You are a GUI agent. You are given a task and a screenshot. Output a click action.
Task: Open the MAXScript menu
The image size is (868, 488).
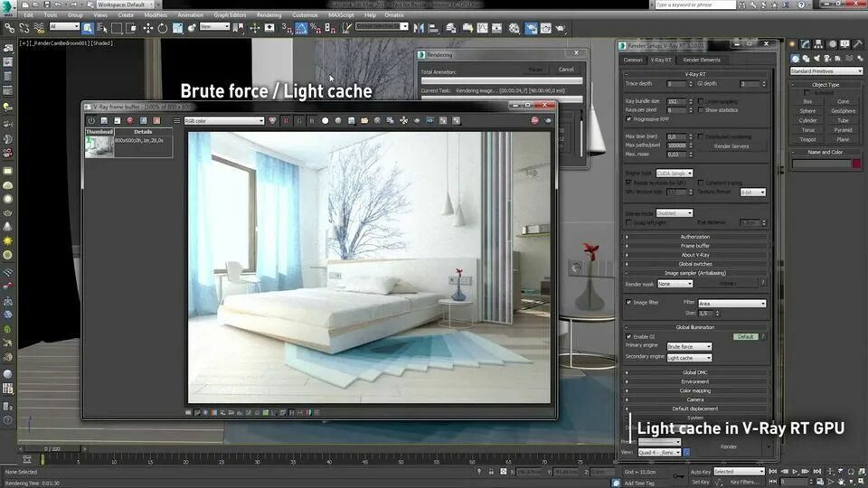[x=341, y=15]
